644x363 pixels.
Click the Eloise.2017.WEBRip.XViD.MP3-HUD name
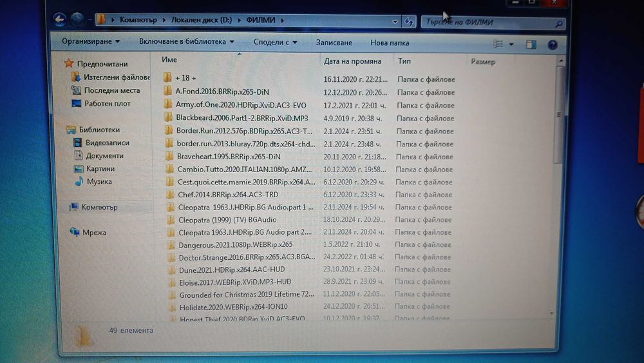click(235, 282)
